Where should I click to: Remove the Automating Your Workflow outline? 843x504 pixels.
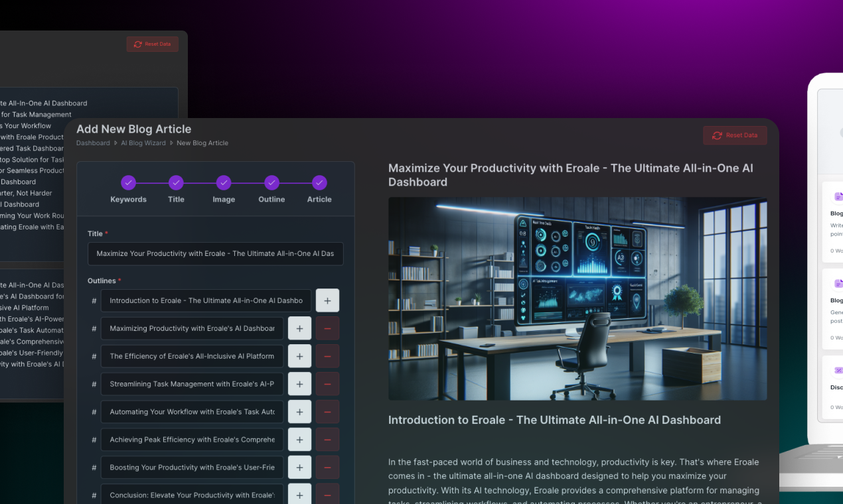pos(327,412)
